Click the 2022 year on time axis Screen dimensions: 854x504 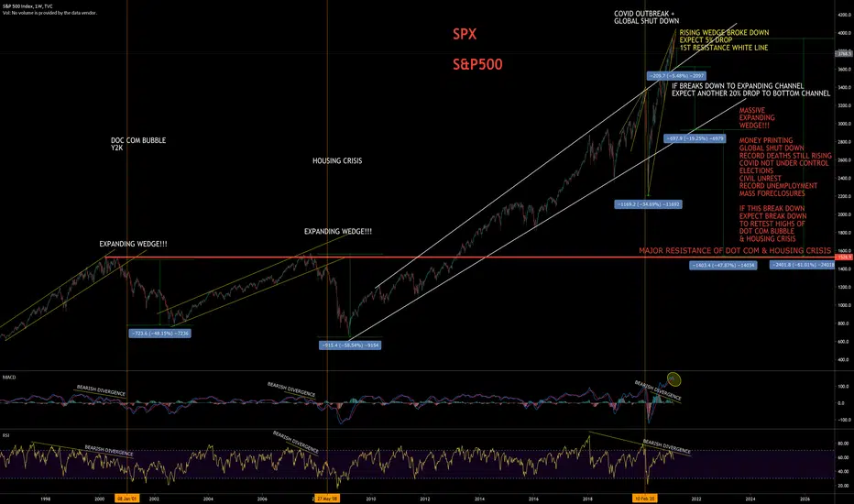click(x=696, y=499)
